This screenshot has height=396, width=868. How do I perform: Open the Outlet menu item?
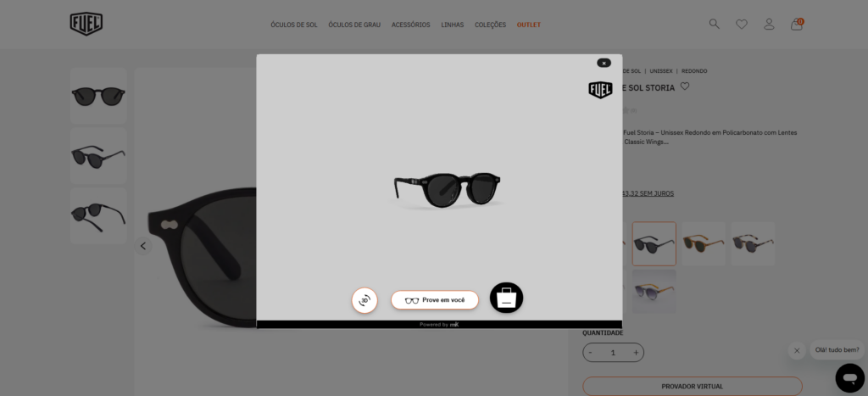pos(529,25)
